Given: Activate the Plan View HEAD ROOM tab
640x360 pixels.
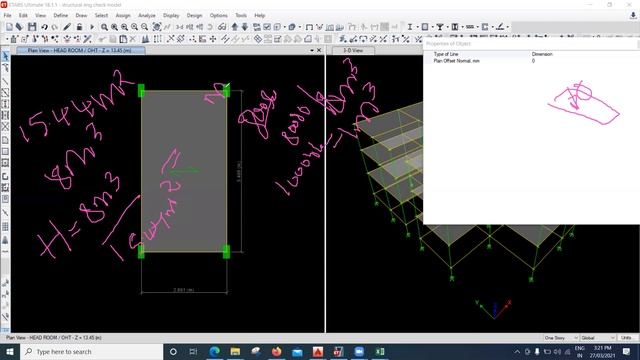Looking at the screenshot, I should pyautogui.click(x=80, y=50).
